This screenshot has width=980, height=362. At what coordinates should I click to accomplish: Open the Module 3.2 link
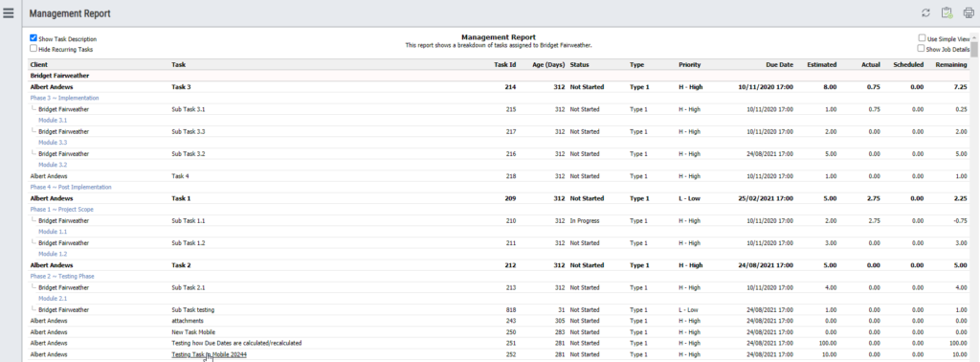[53, 165]
